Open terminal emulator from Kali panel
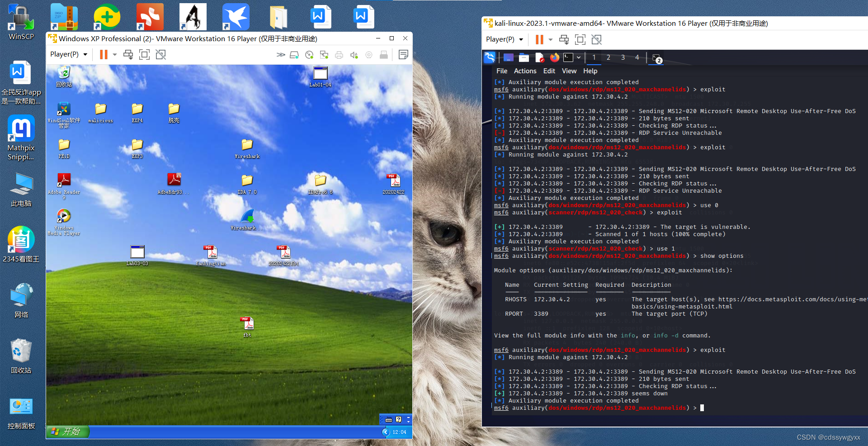The width and height of the screenshot is (868, 446). [568, 57]
